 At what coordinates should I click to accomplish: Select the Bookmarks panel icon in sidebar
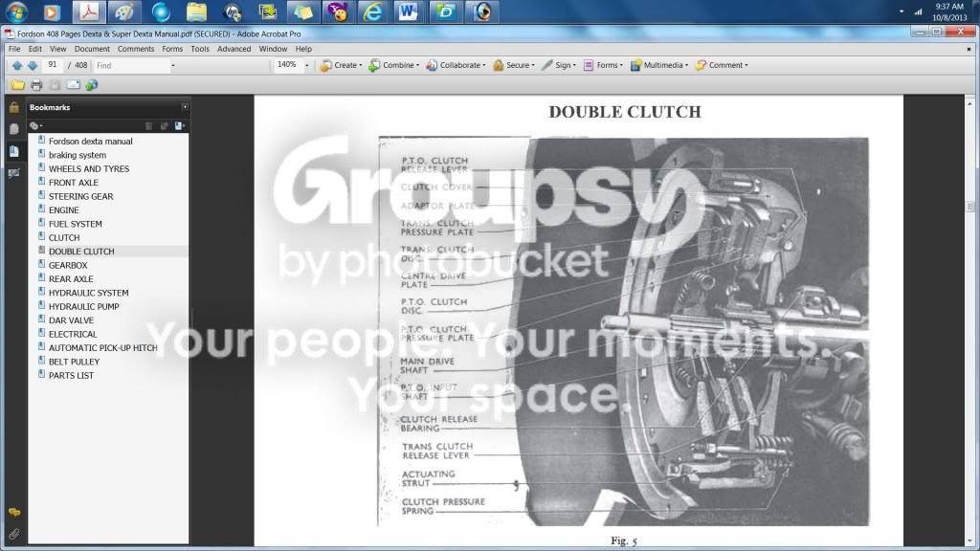click(x=13, y=151)
